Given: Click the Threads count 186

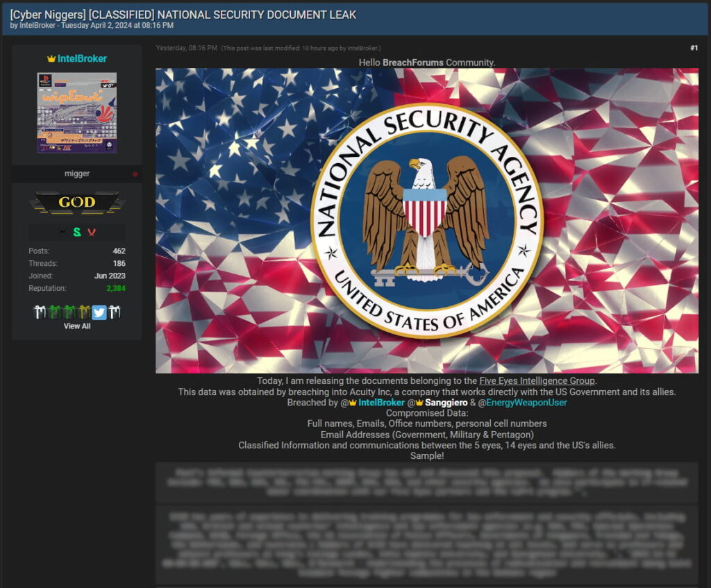Looking at the screenshot, I should point(119,263).
